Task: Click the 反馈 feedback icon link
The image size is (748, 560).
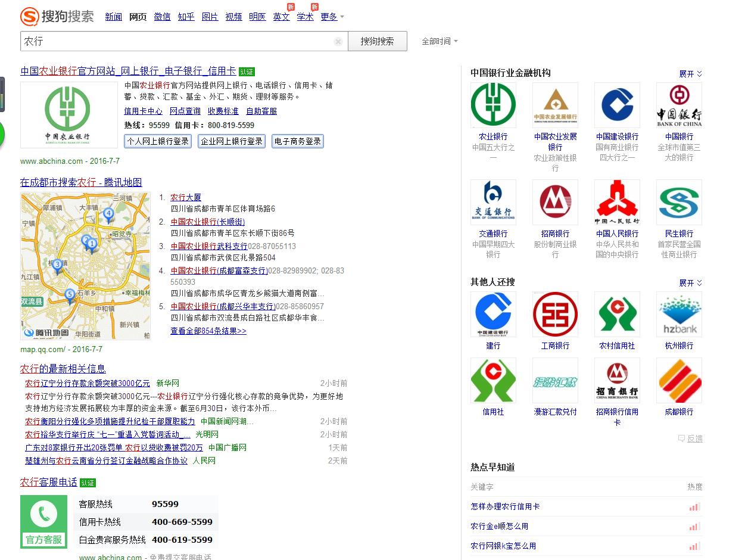Action: click(x=690, y=438)
